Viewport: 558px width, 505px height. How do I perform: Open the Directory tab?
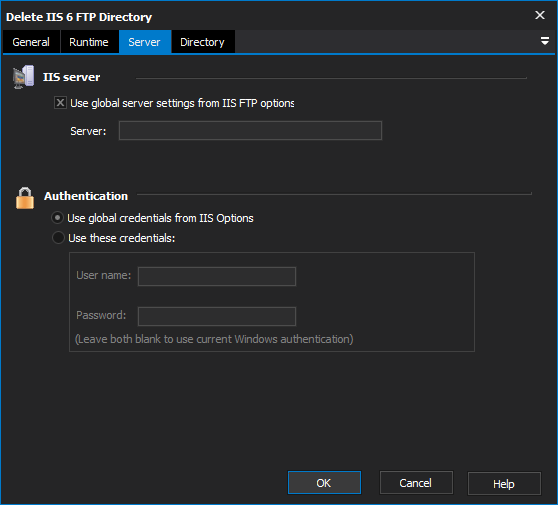202,42
